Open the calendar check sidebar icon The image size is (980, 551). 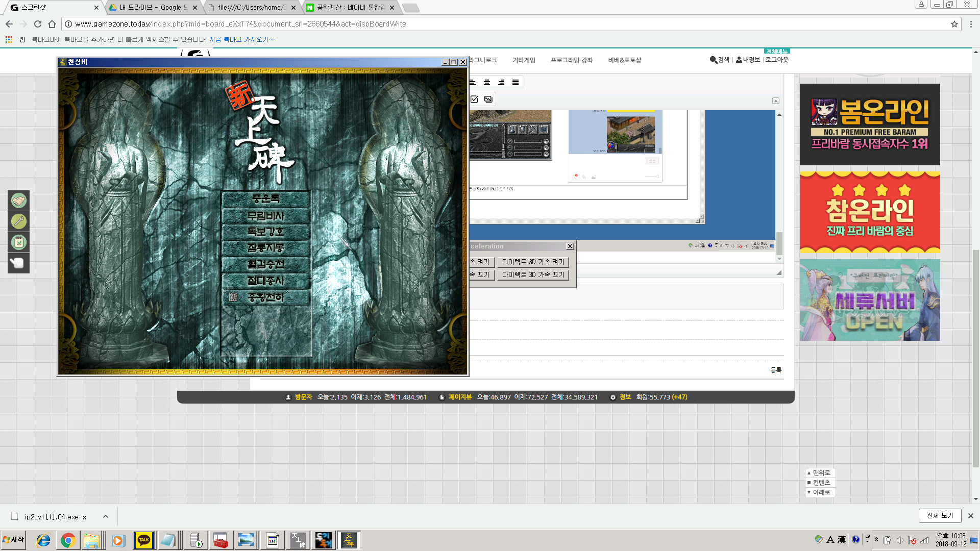point(19,242)
